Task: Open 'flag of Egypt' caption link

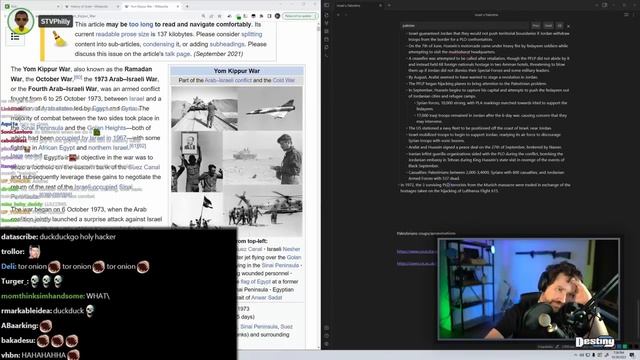Action: click(256, 282)
